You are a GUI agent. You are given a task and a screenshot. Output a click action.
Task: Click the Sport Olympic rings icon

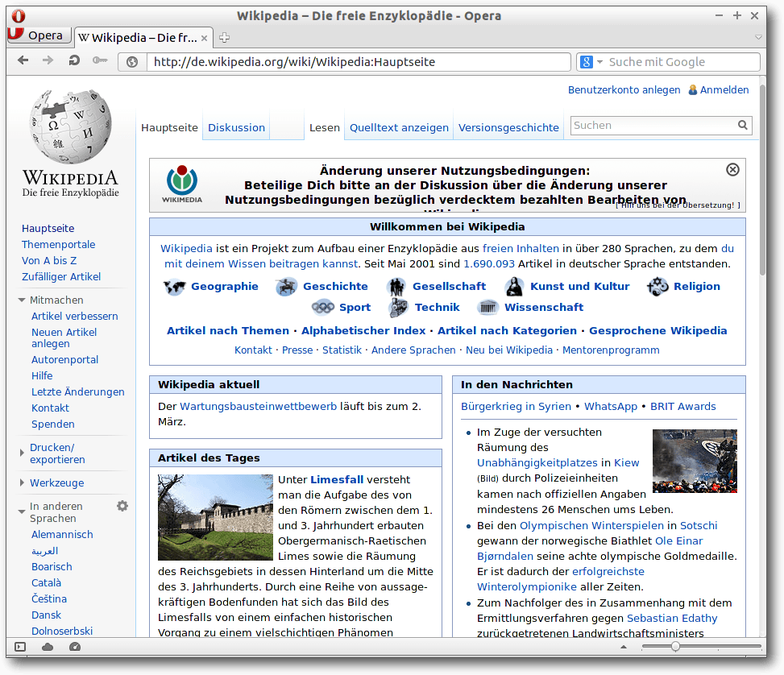[323, 307]
